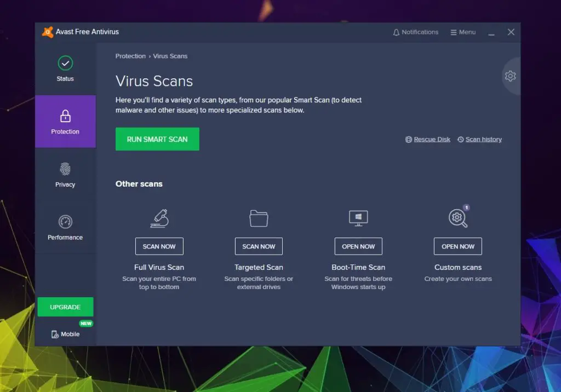The image size is (561, 392).
Task: Open the Notifications label in header
Action: coord(420,32)
